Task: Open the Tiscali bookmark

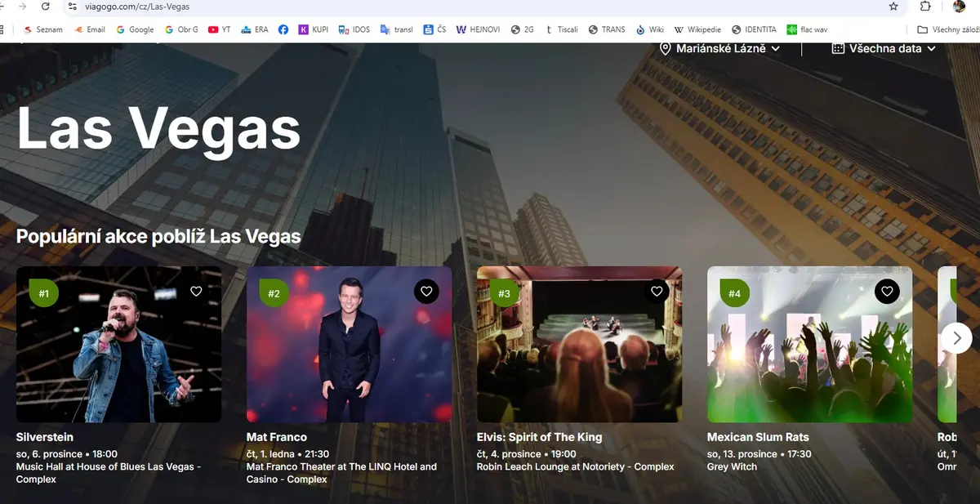Action: (562, 29)
